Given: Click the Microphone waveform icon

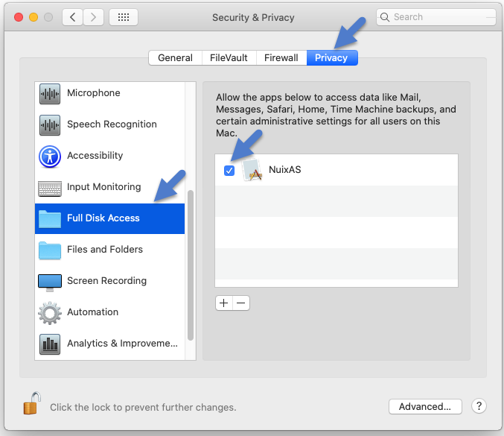Looking at the screenshot, I should 49,94.
